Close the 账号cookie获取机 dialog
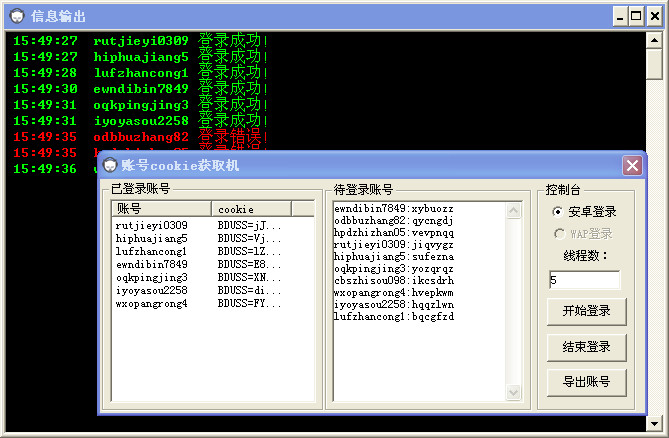This screenshot has height=438, width=669. [x=632, y=165]
